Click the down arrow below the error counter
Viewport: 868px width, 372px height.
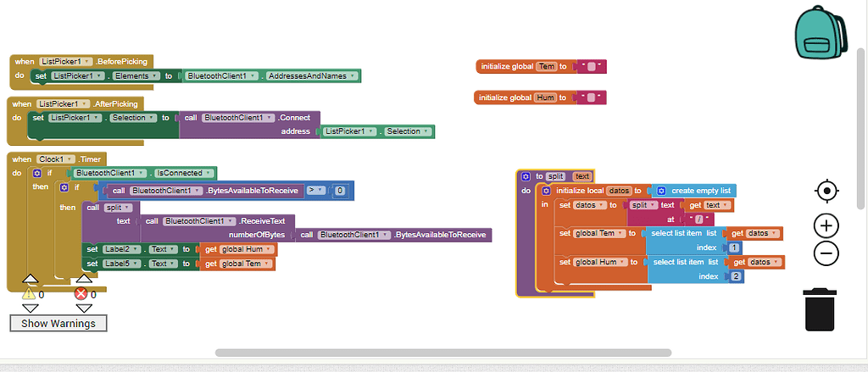pyautogui.click(x=83, y=308)
